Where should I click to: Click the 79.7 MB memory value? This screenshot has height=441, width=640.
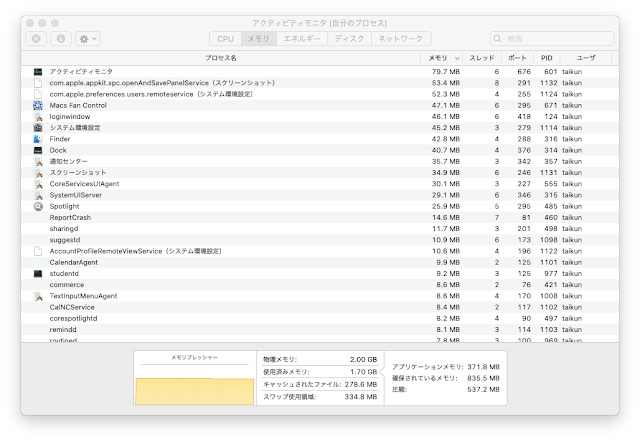pos(446,72)
